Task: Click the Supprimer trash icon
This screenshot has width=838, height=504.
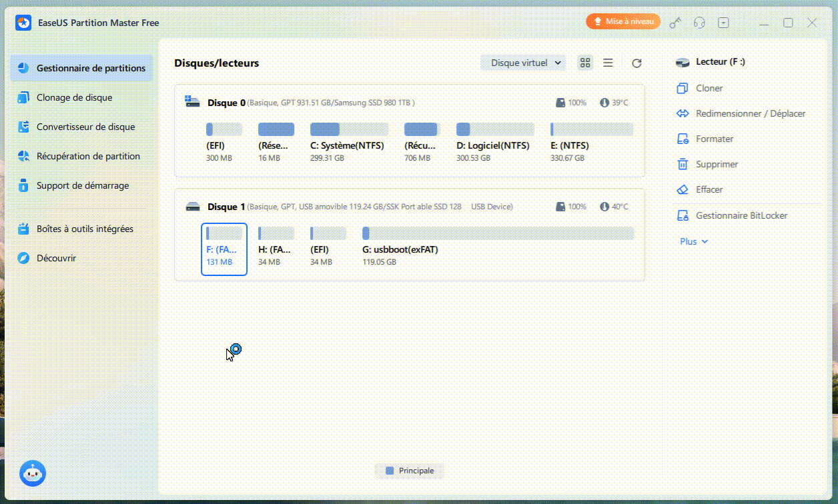Action: (682, 164)
